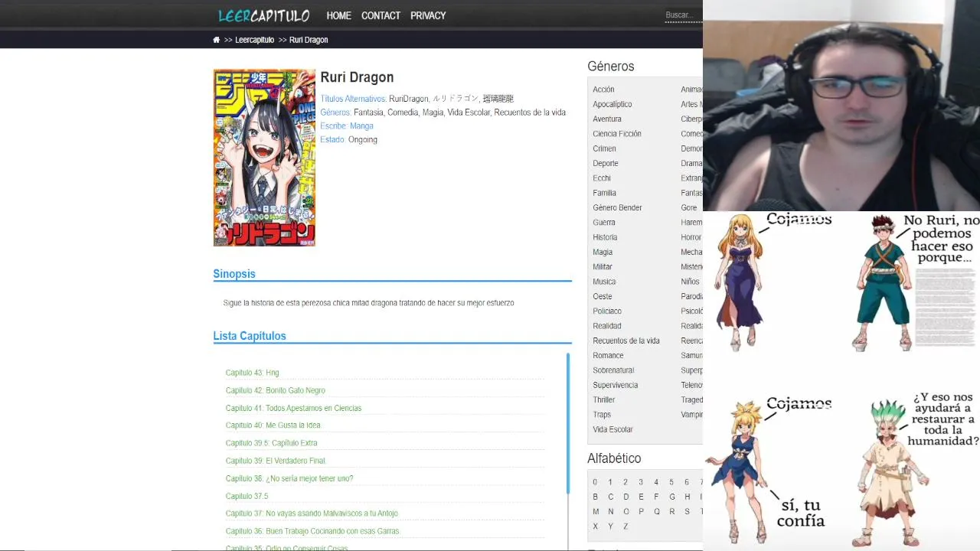
Task: Open Capitulo 38: ¿No sería mejor tener uno?
Action: click(289, 478)
